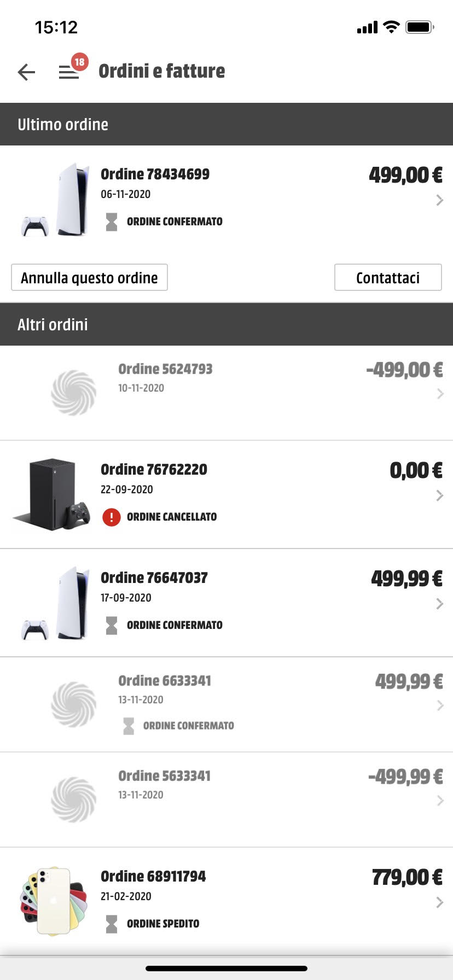This screenshot has height=980, width=453.
Task: Open chevron for order 5633341
Action: (440, 801)
